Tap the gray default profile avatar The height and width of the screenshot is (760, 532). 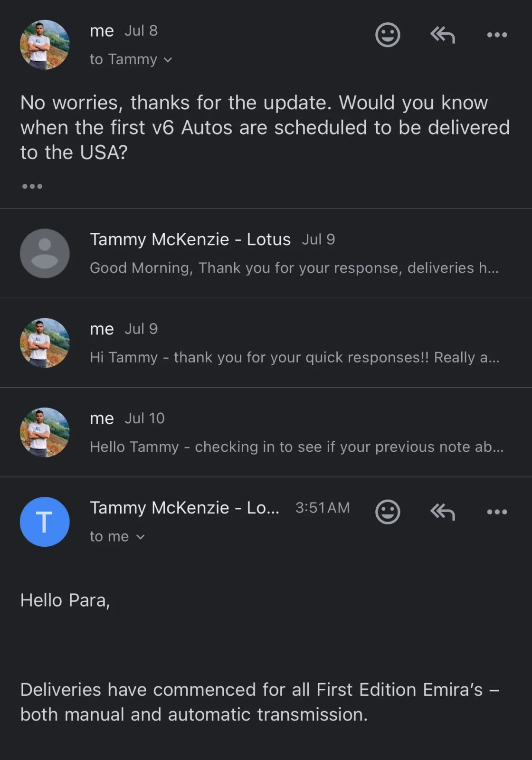tap(45, 253)
